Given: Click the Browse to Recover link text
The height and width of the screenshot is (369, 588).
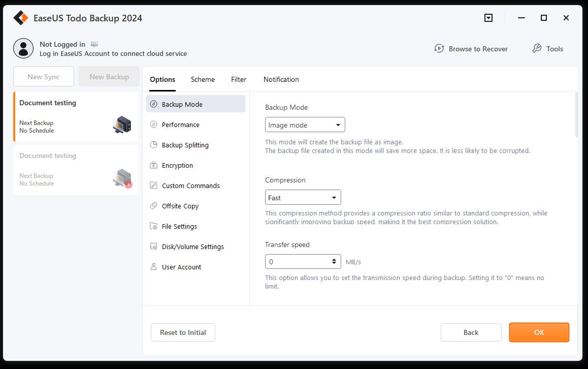Looking at the screenshot, I should [478, 49].
